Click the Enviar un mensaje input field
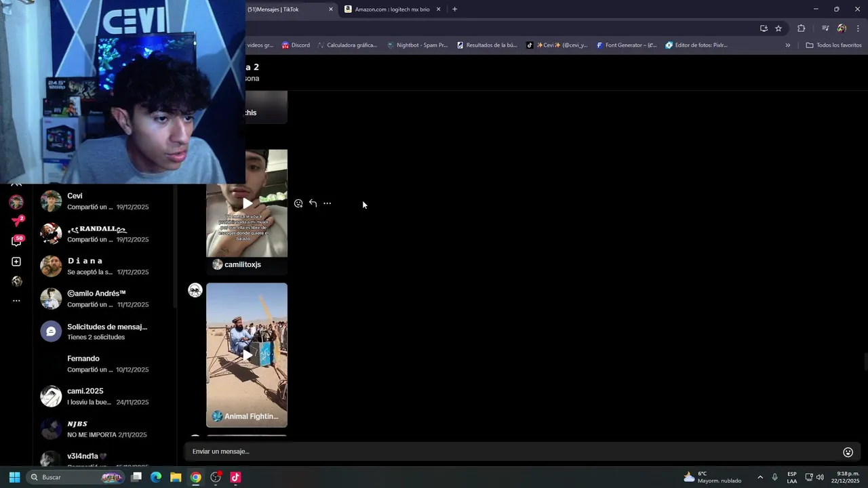Screen dimensions: 868x488 pos(512,452)
